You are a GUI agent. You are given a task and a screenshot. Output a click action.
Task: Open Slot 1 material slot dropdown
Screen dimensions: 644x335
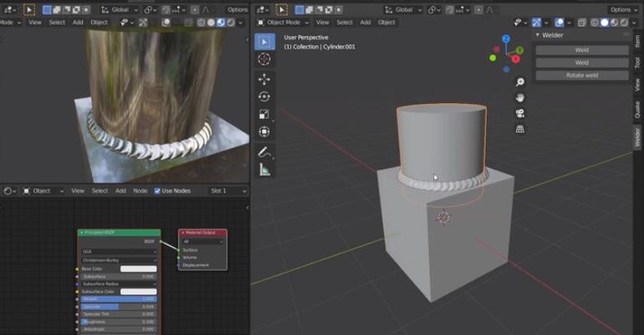[x=227, y=191]
